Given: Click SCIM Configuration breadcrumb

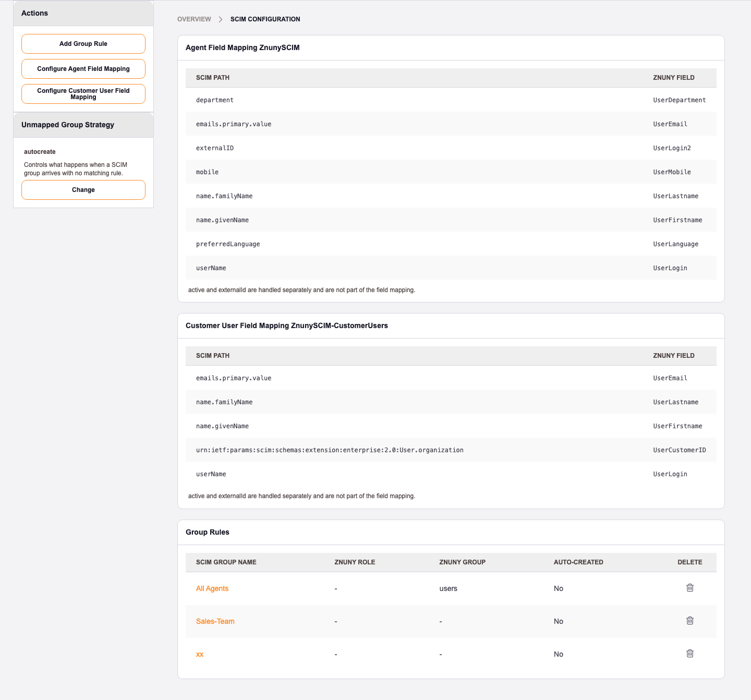Looking at the screenshot, I should tap(265, 19).
